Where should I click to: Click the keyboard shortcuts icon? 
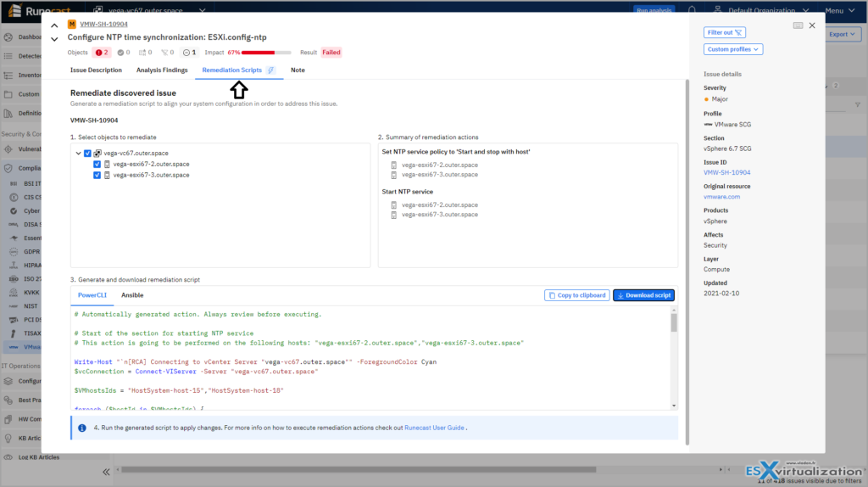tap(798, 25)
